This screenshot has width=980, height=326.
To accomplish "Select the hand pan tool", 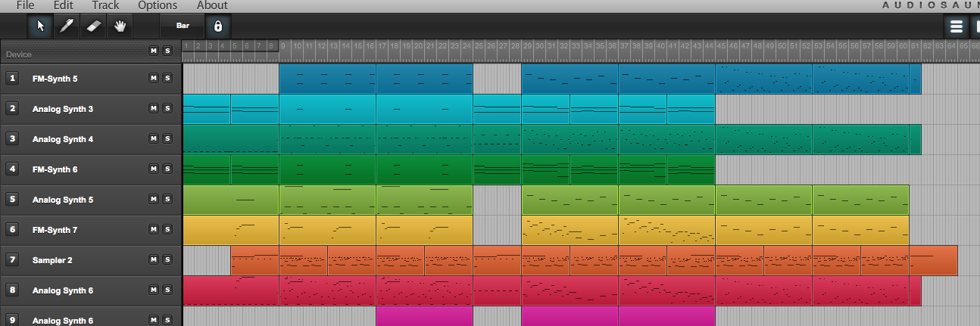I will [119, 26].
